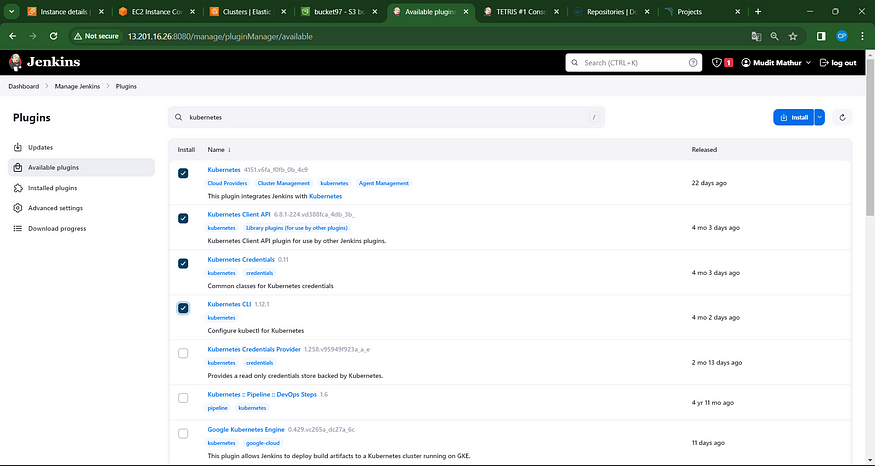Screen dimensions: 875x466
Task: Click the Download progress list icon
Action: pos(18,228)
